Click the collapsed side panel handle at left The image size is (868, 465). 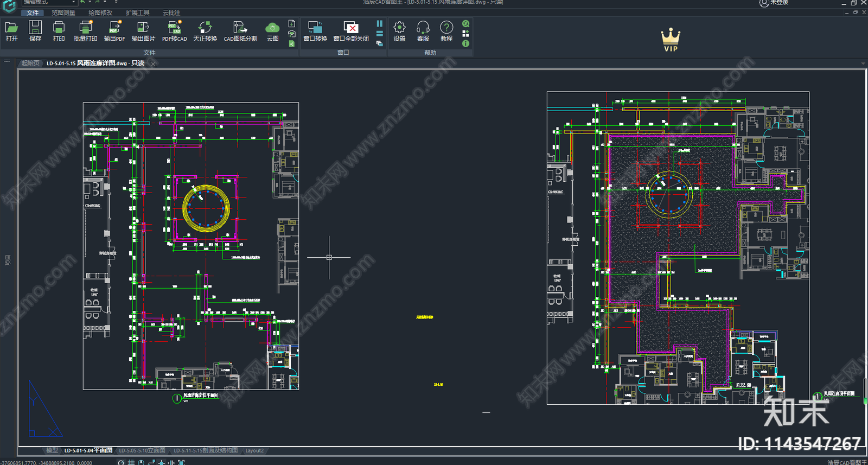pyautogui.click(x=8, y=260)
